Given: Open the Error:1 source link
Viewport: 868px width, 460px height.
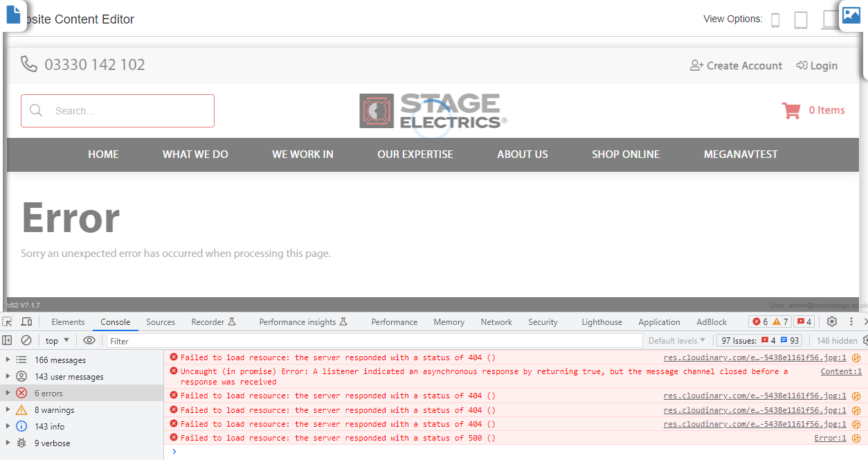Looking at the screenshot, I should (x=830, y=438).
